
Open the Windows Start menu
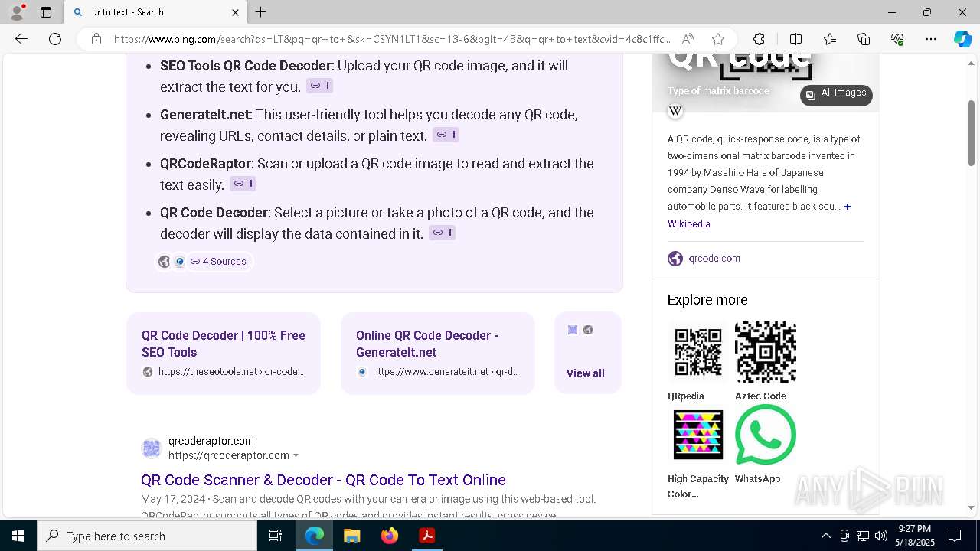pyautogui.click(x=18, y=536)
